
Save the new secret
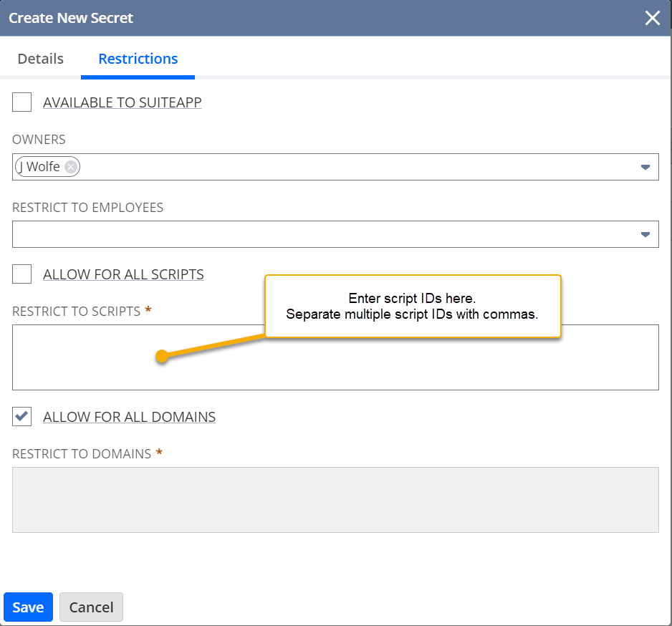tap(28, 607)
